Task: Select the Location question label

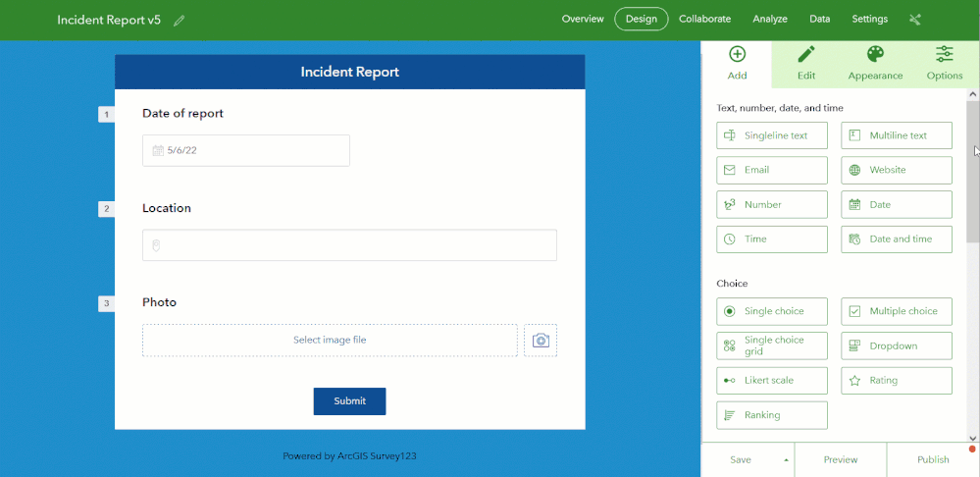Action: (167, 208)
